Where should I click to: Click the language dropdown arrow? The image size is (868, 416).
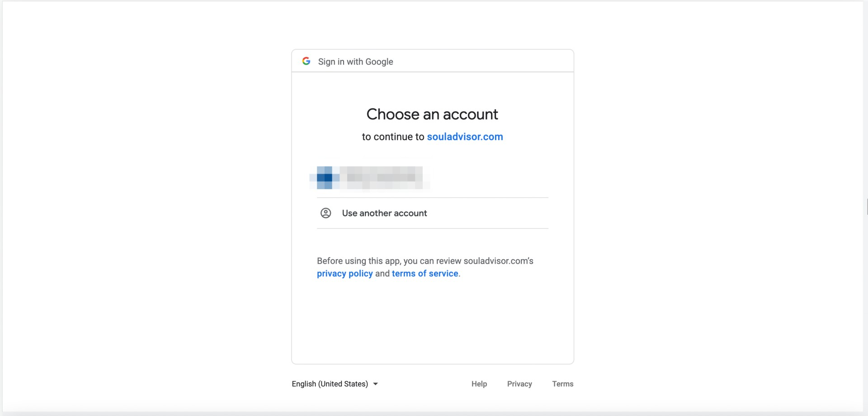375,384
